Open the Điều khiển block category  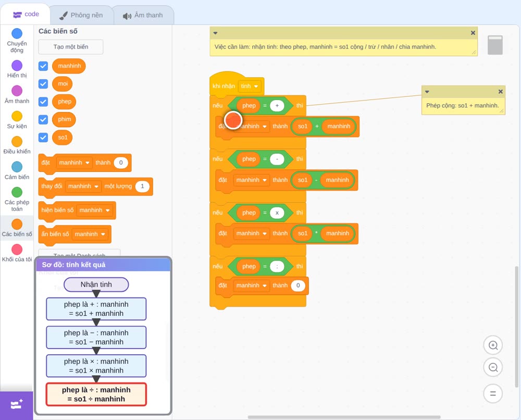[17, 145]
